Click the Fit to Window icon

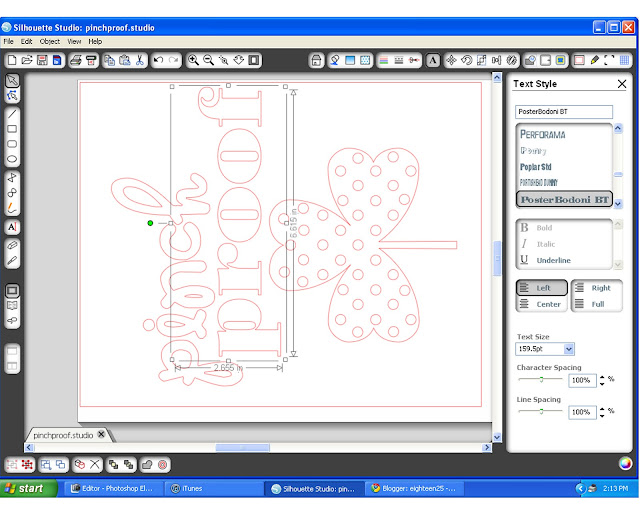pos(254,60)
